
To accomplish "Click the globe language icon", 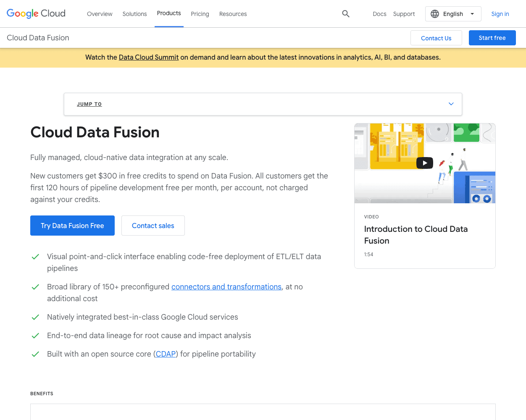I will (x=435, y=14).
